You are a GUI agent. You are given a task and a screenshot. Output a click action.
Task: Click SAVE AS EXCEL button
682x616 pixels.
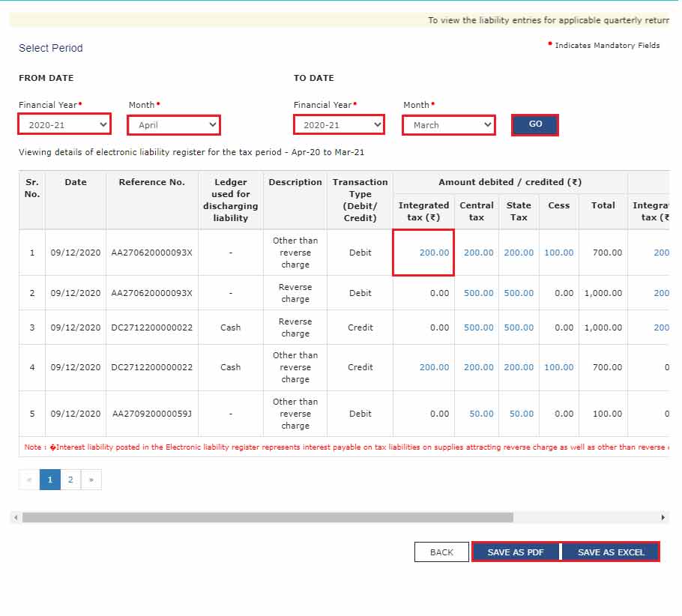click(x=611, y=552)
